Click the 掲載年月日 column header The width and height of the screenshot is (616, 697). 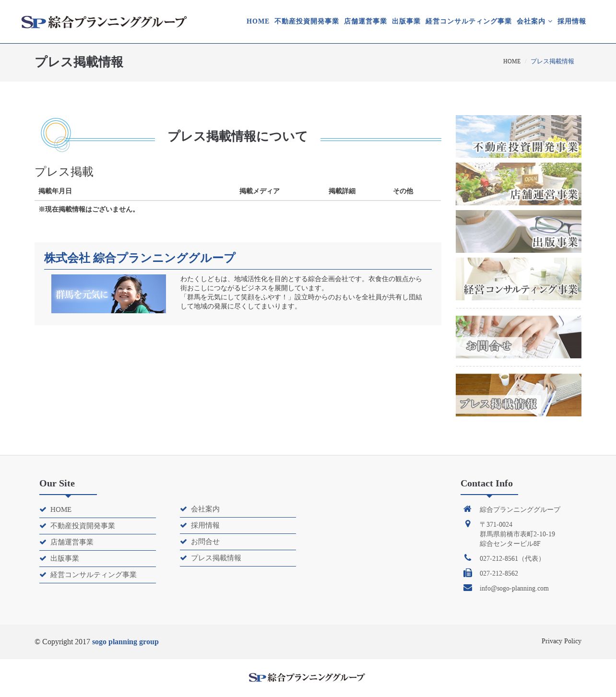click(55, 191)
